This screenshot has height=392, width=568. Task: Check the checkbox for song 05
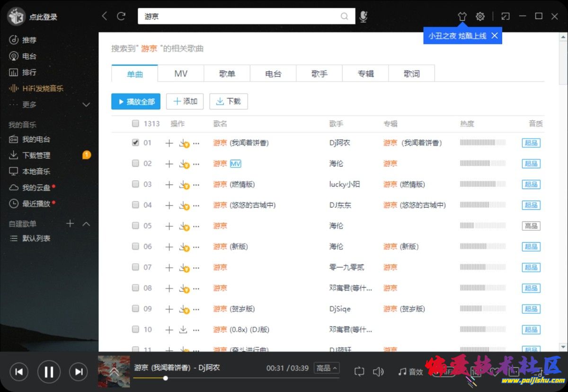[135, 226]
